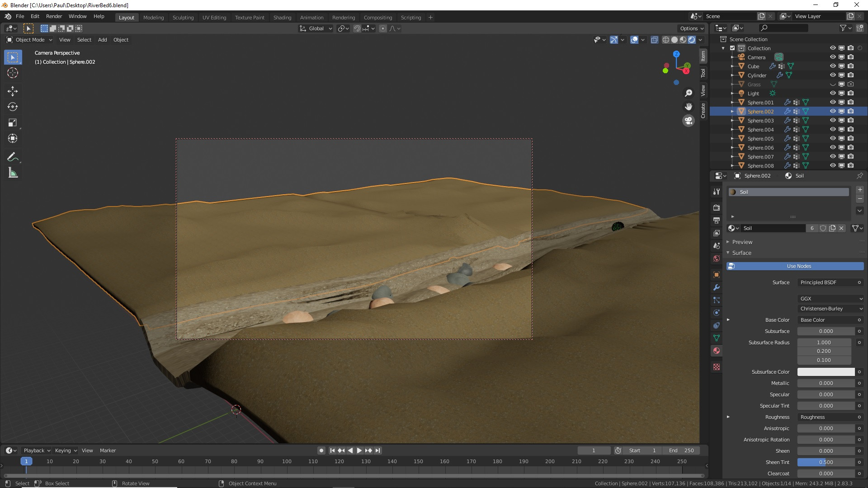Toggle camera view icon in viewport
The height and width of the screenshot is (488, 868).
[689, 121]
